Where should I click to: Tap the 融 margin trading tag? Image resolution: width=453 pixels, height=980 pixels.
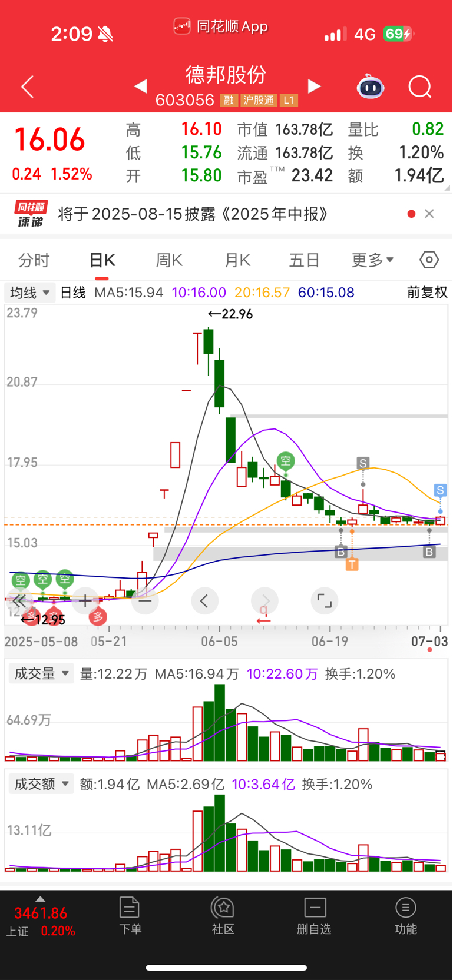pos(229,101)
